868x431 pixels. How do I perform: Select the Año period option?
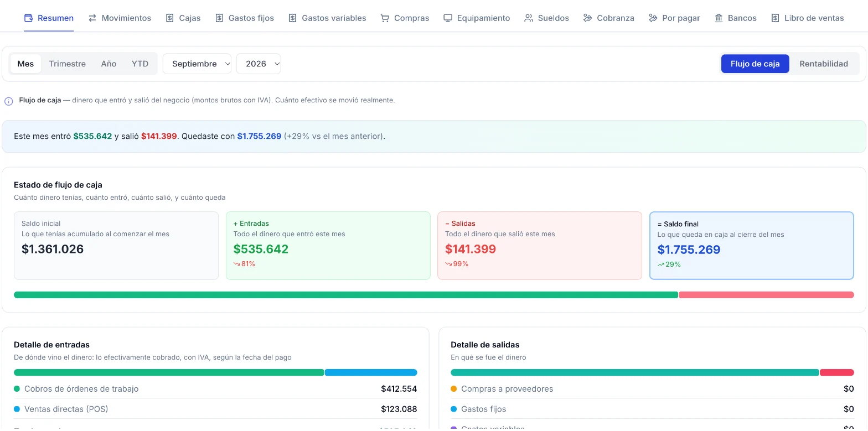pyautogui.click(x=108, y=64)
